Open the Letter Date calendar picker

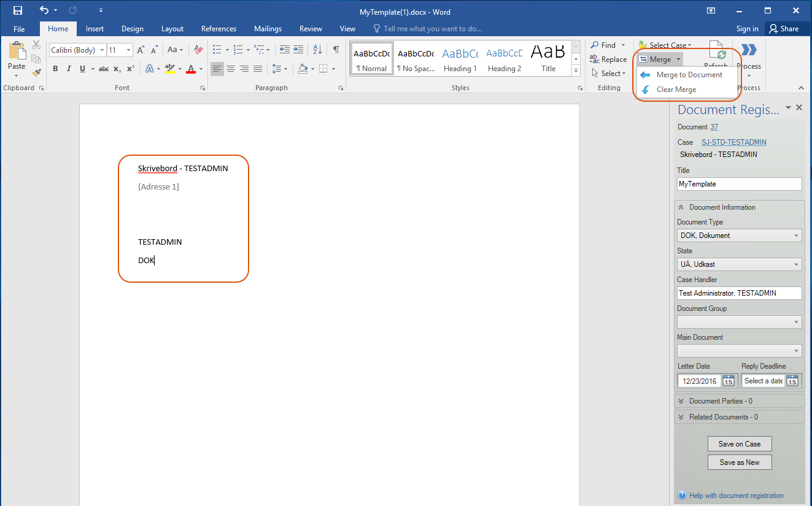pyautogui.click(x=728, y=381)
